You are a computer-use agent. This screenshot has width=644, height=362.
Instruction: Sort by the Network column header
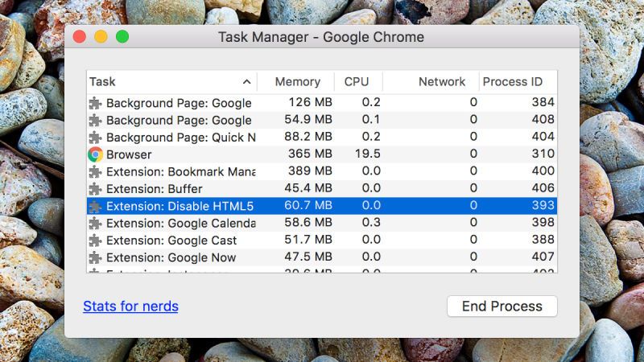tap(441, 82)
